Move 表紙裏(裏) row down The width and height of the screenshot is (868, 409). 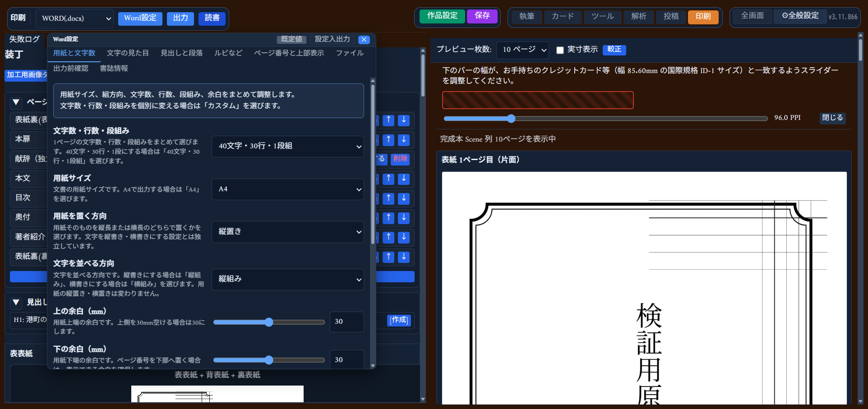coord(404,257)
